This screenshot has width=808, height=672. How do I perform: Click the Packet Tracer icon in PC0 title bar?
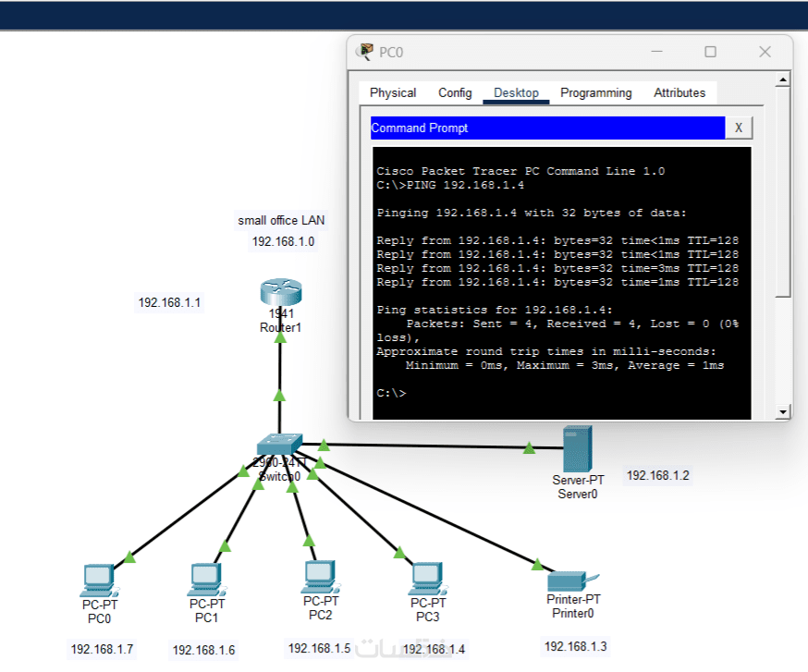365,52
